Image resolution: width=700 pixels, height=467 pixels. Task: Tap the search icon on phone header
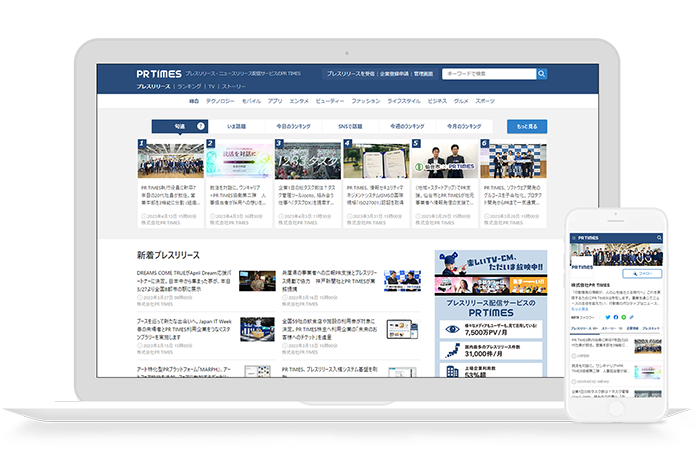(658, 238)
